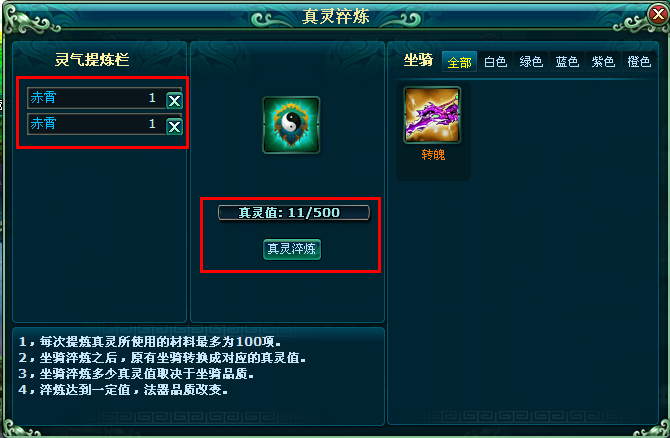Click the orange 转魄 name label
Screen dimensions: 670x438
click(x=433, y=155)
